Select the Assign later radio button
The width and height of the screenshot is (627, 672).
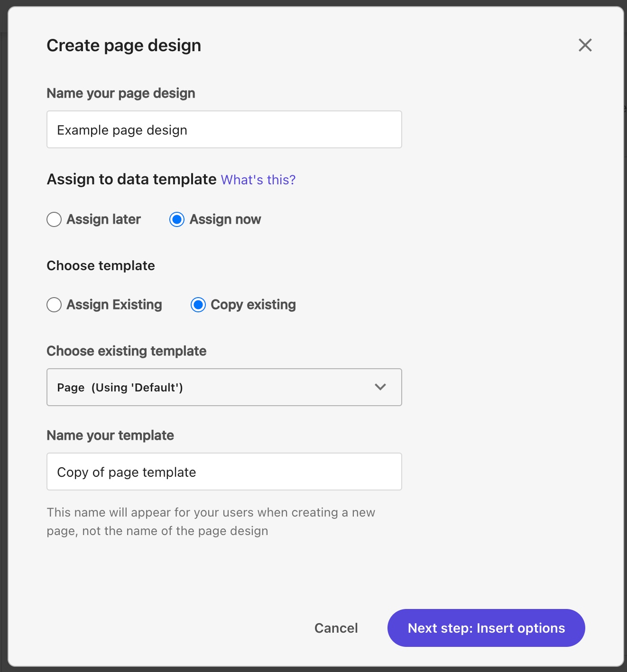pos(54,219)
